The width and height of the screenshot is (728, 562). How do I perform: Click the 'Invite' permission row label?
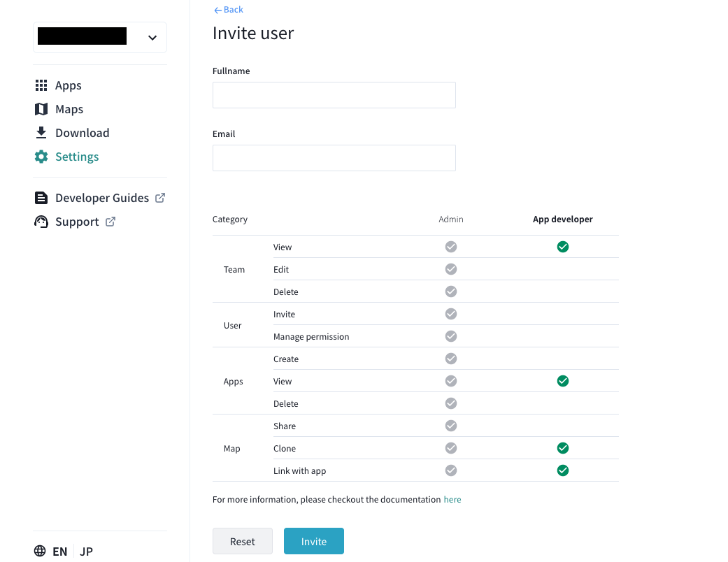(x=284, y=314)
